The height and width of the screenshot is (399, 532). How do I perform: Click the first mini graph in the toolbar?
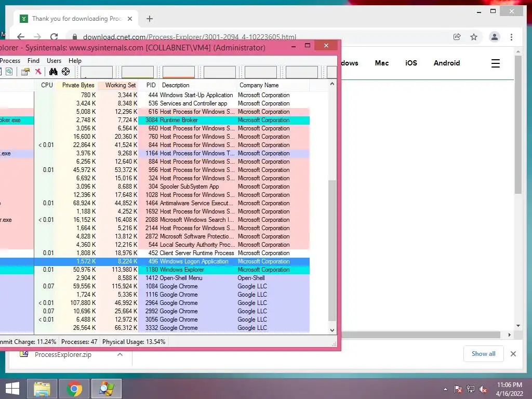pos(96,72)
